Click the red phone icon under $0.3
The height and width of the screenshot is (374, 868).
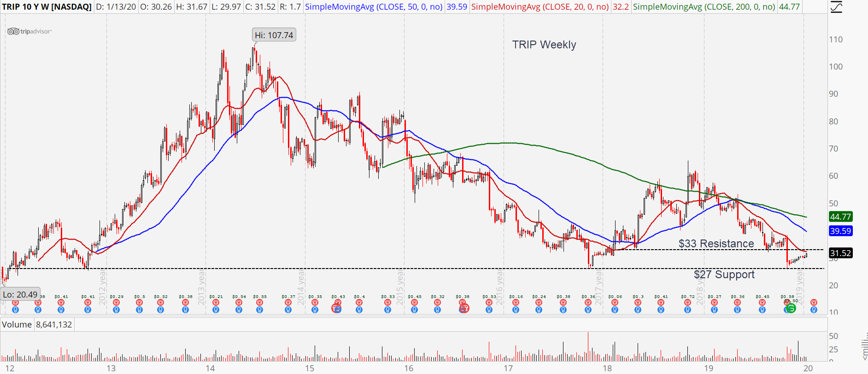coord(638,303)
